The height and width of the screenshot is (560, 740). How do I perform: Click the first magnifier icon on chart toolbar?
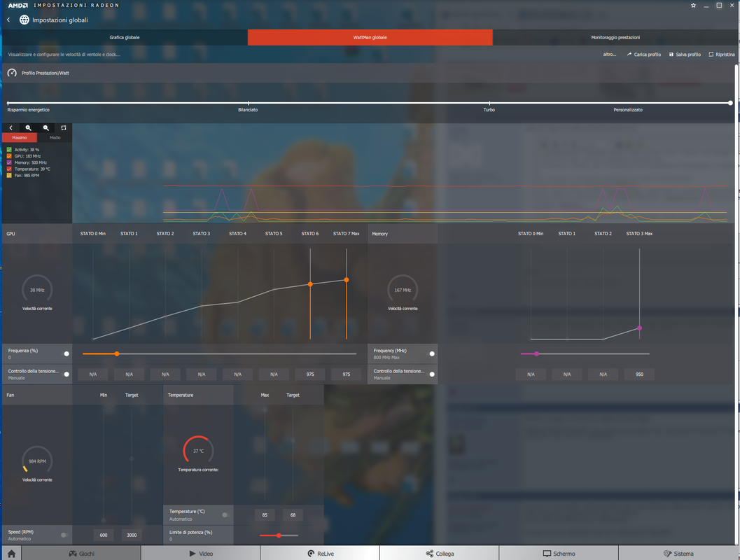click(x=28, y=128)
